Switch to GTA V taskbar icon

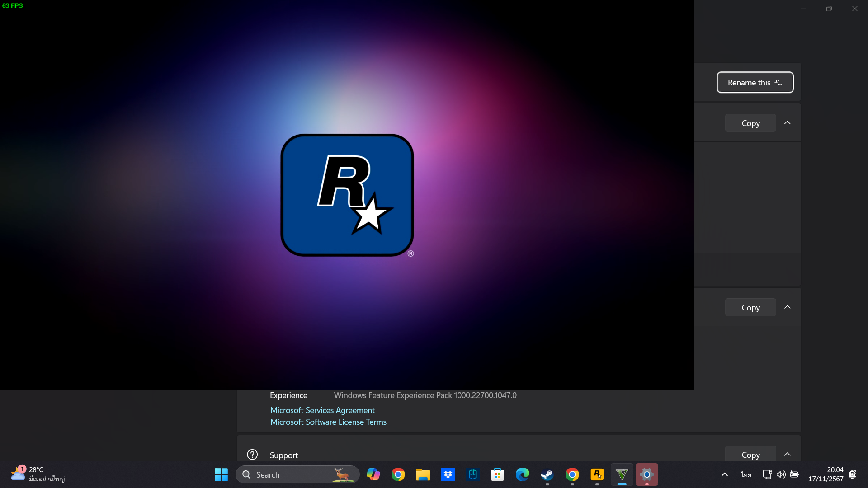pos(622,474)
